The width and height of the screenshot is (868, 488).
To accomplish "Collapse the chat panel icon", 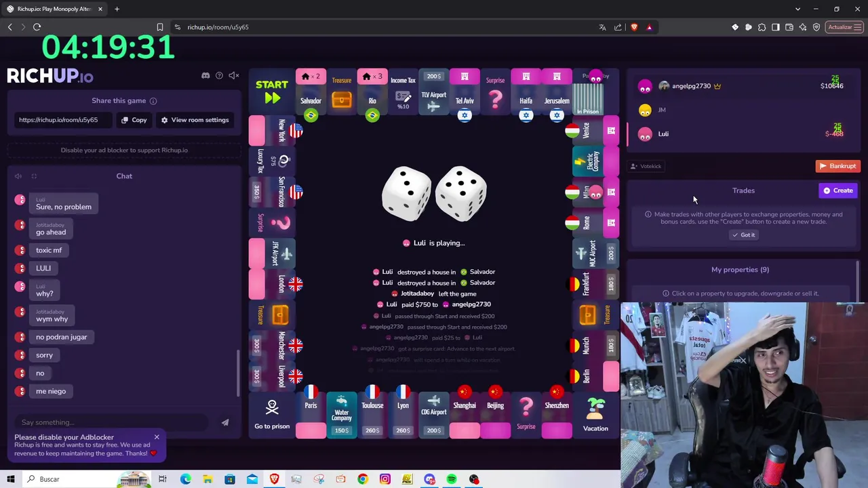I will 34,176.
